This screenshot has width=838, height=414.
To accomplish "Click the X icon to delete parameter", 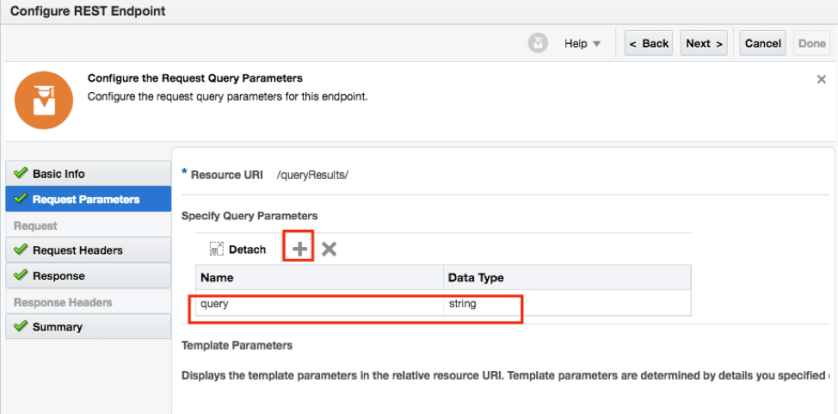I will click(x=329, y=249).
